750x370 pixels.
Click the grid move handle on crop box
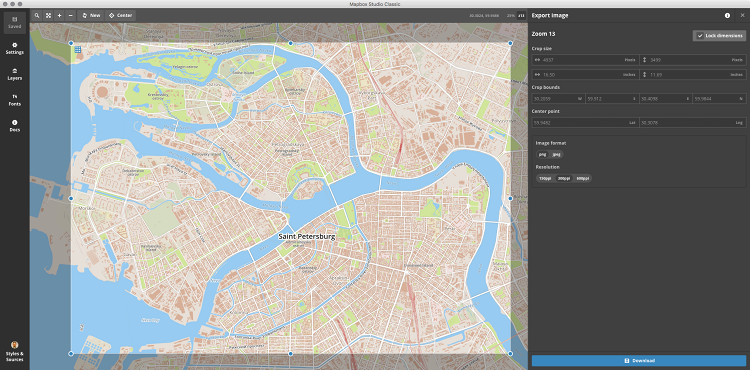tap(77, 49)
